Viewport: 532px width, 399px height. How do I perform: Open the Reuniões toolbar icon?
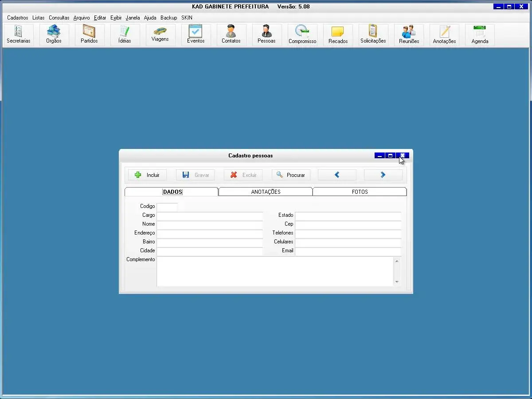pyautogui.click(x=409, y=35)
